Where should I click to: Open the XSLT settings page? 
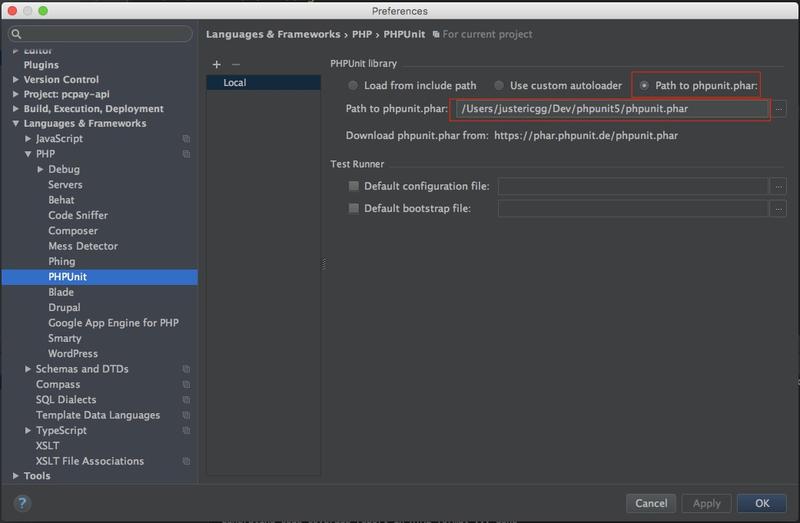(47, 446)
